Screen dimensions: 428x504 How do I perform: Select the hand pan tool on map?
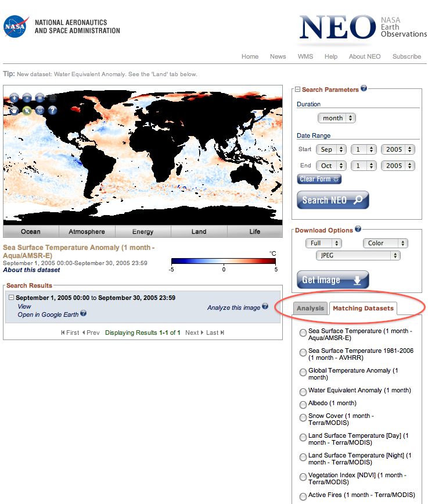[14, 110]
